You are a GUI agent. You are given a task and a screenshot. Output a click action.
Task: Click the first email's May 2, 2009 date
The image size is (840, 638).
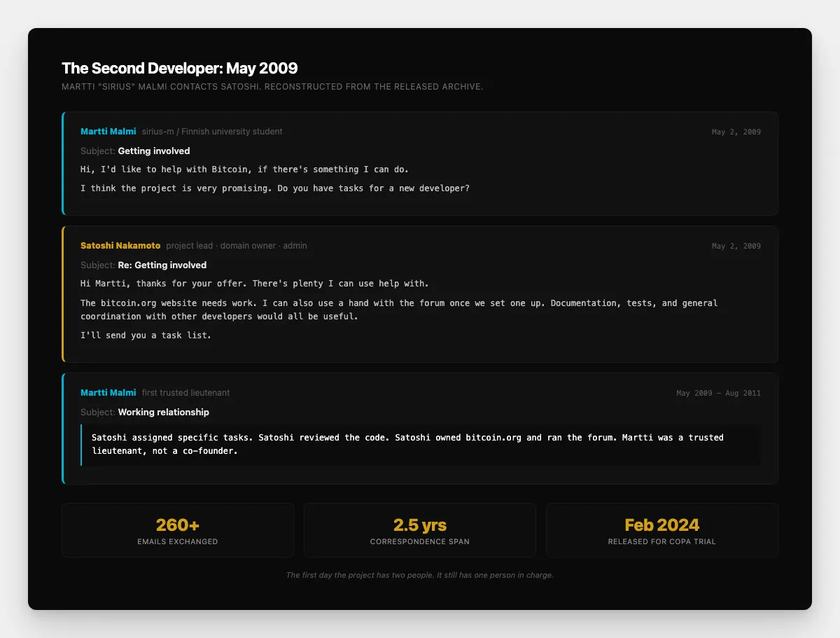pos(736,132)
